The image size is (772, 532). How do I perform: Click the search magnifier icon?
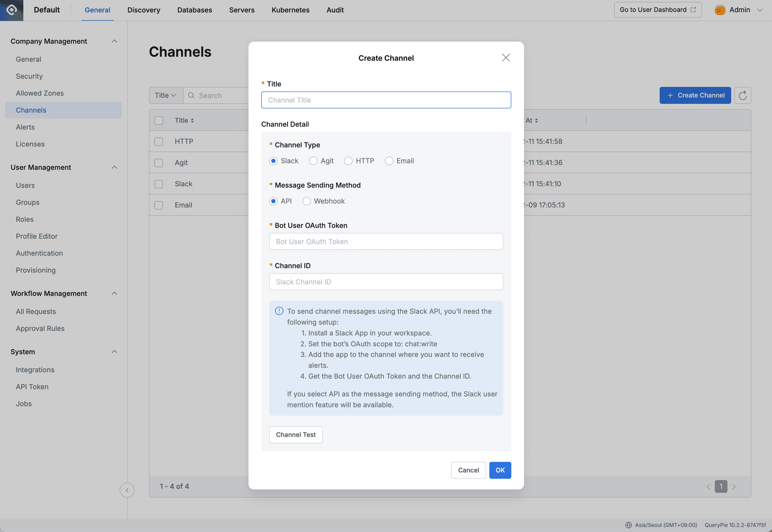191,95
